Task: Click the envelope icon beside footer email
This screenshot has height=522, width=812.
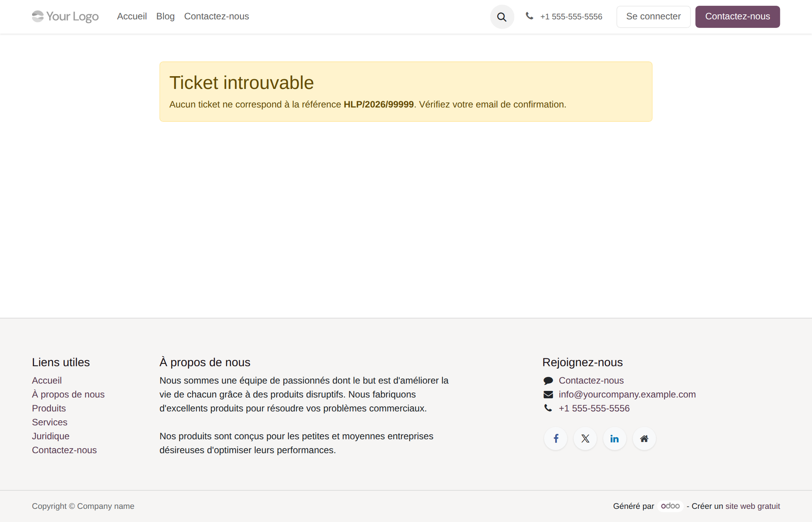Action: pos(548,394)
